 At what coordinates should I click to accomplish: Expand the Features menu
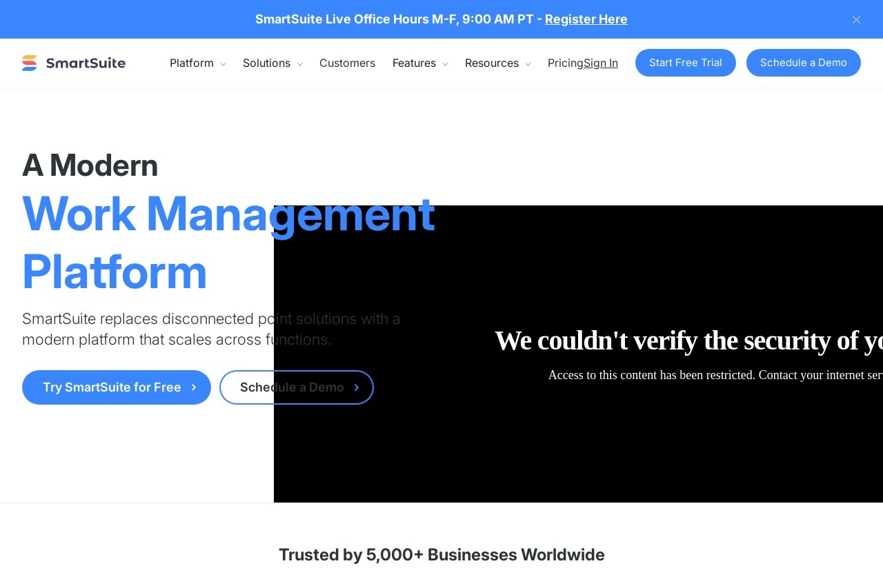pos(420,63)
